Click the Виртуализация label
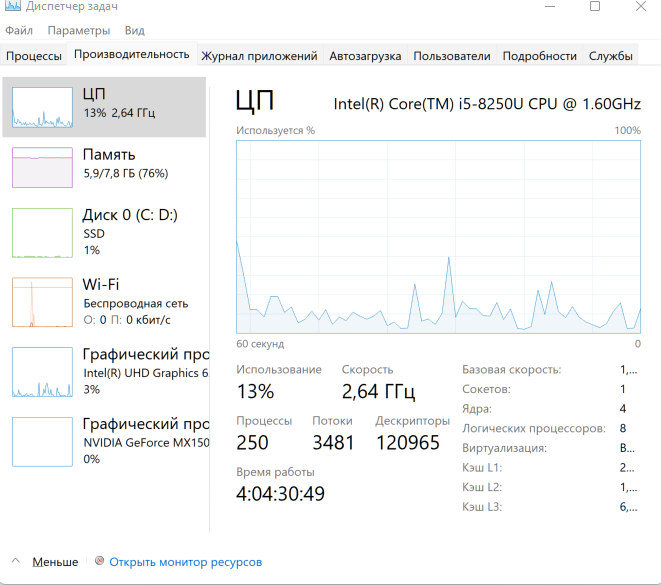The width and height of the screenshot is (661, 585). 504,448
